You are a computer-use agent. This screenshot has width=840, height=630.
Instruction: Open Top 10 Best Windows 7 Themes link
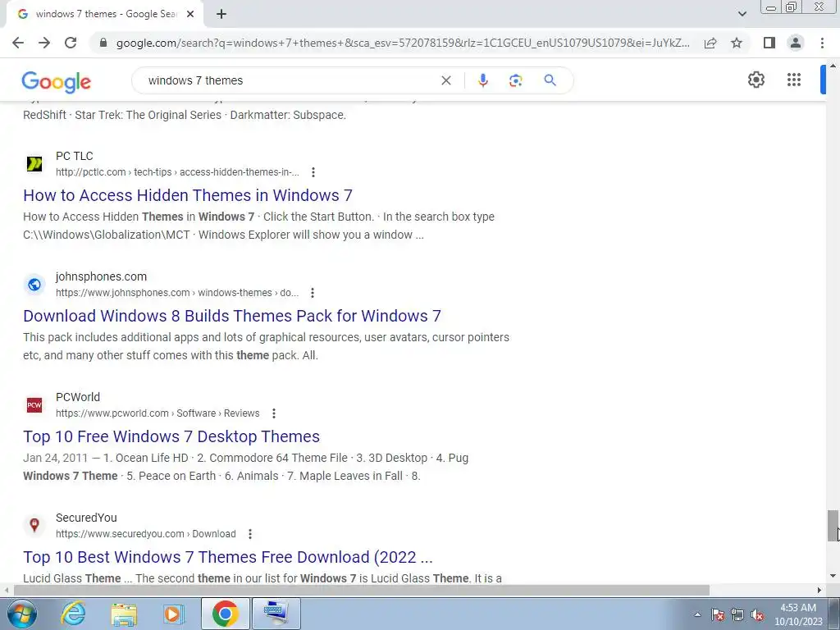pos(228,557)
